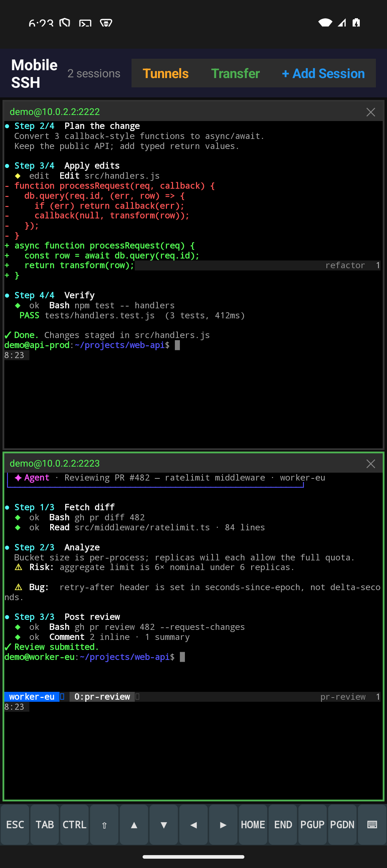Tap the Wi-Fi icon in the status bar
Viewport: 387px width, 868px height.
click(325, 23)
